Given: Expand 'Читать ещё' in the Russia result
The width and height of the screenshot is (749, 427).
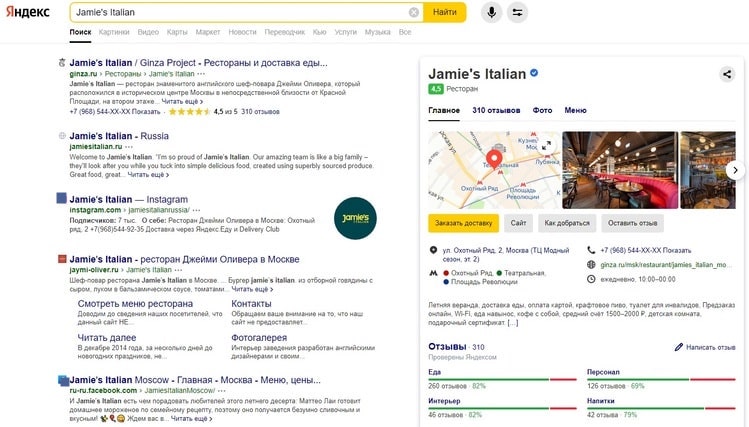Looking at the screenshot, I should pyautogui.click(x=148, y=175).
